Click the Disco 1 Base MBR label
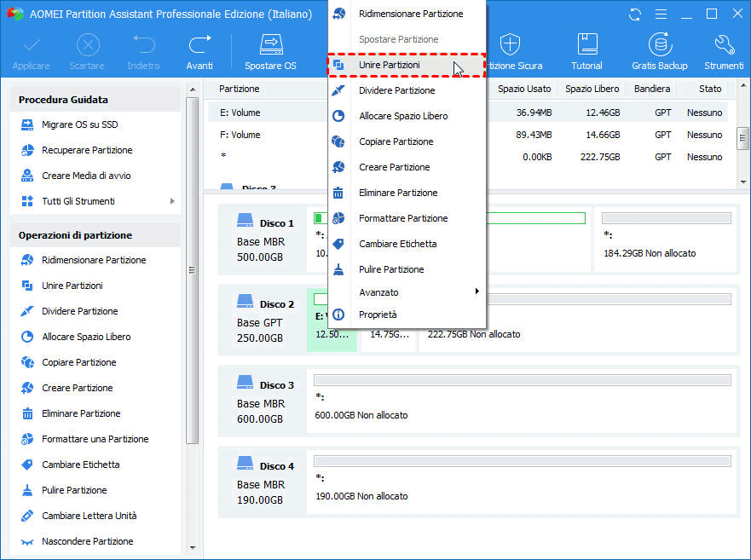 click(261, 242)
